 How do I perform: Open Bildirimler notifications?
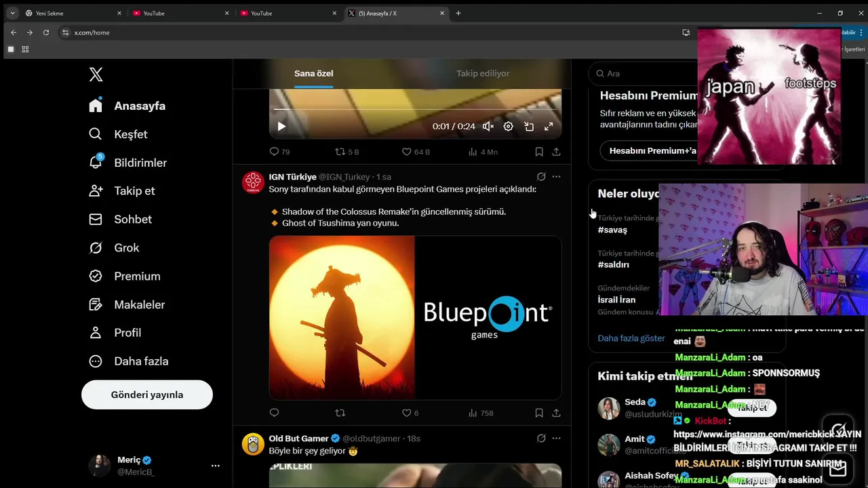pyautogui.click(x=127, y=163)
